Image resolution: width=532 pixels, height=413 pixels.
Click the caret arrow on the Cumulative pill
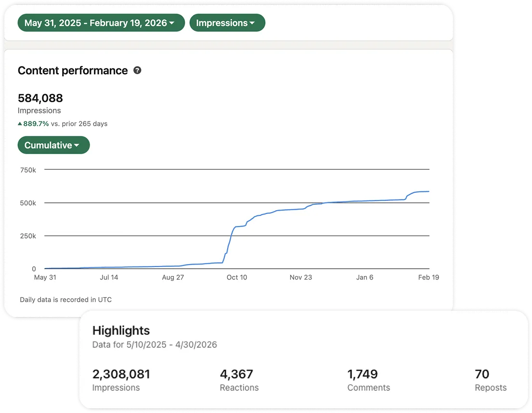[77, 145]
